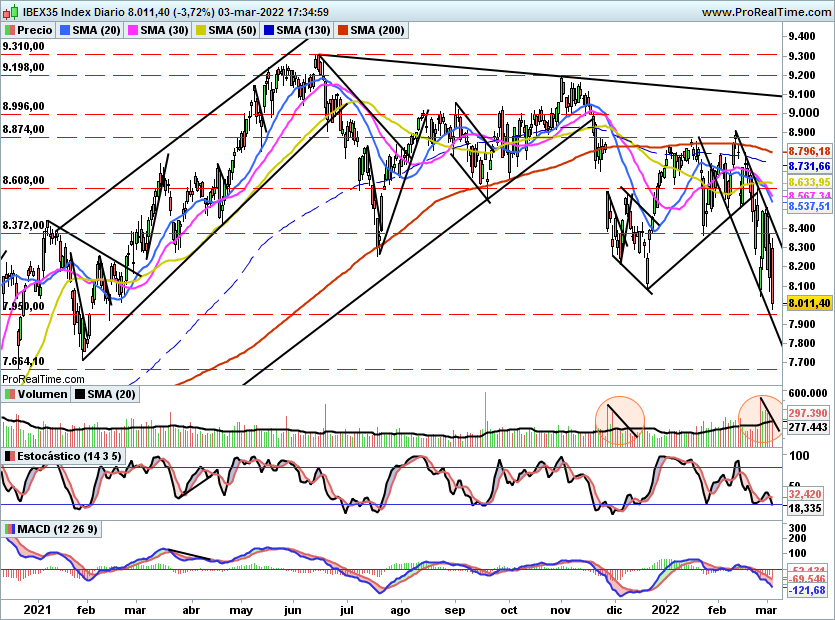Select the SMA (50) legend label
835x620 pixels.
(x=233, y=30)
